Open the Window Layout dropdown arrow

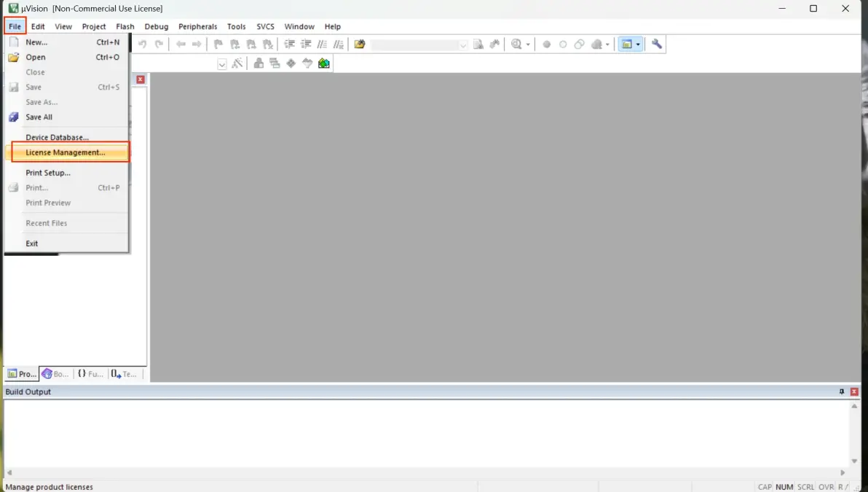click(638, 44)
